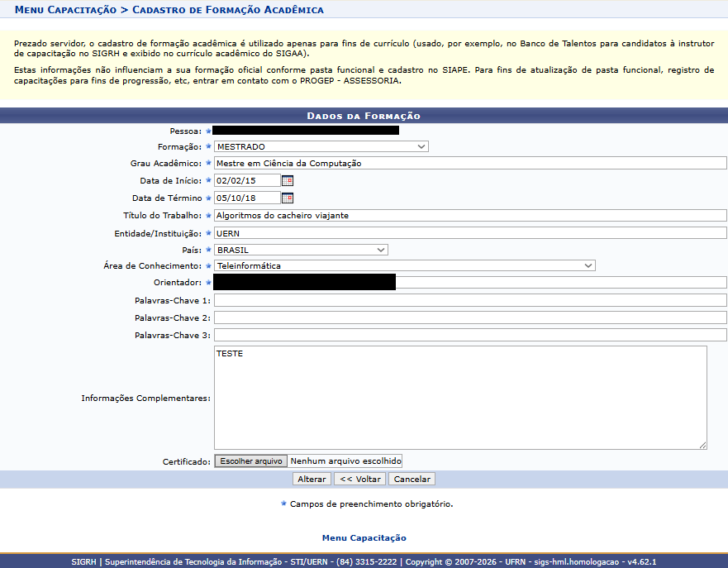Click the 'Pessoa:' field label
Screen dimensions: 728x568
tap(186, 131)
